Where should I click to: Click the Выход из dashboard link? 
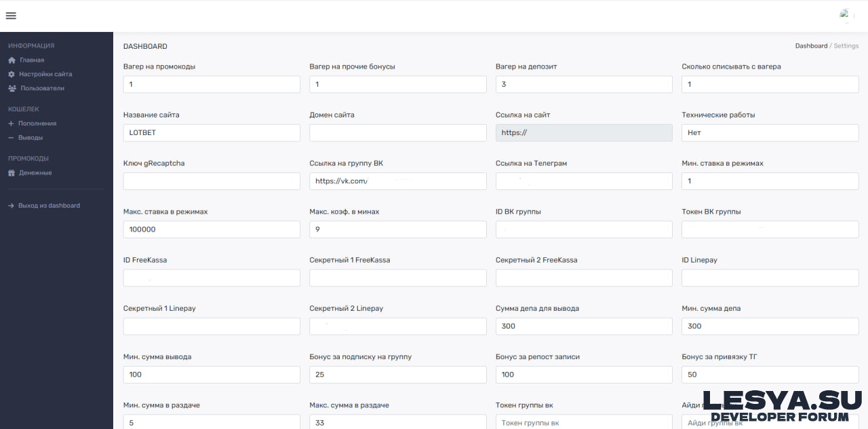[x=49, y=206]
